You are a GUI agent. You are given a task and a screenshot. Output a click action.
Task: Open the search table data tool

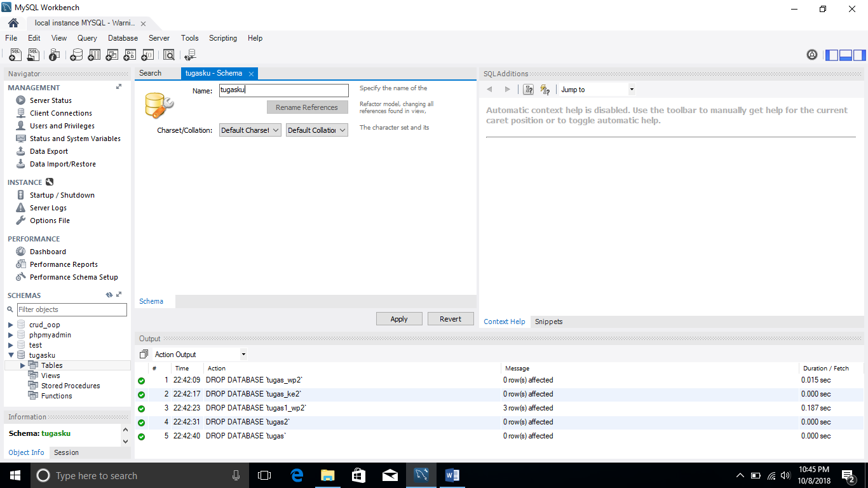[x=169, y=55]
